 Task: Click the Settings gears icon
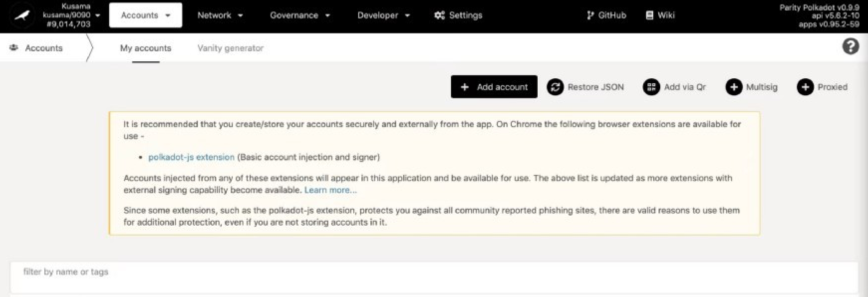439,15
